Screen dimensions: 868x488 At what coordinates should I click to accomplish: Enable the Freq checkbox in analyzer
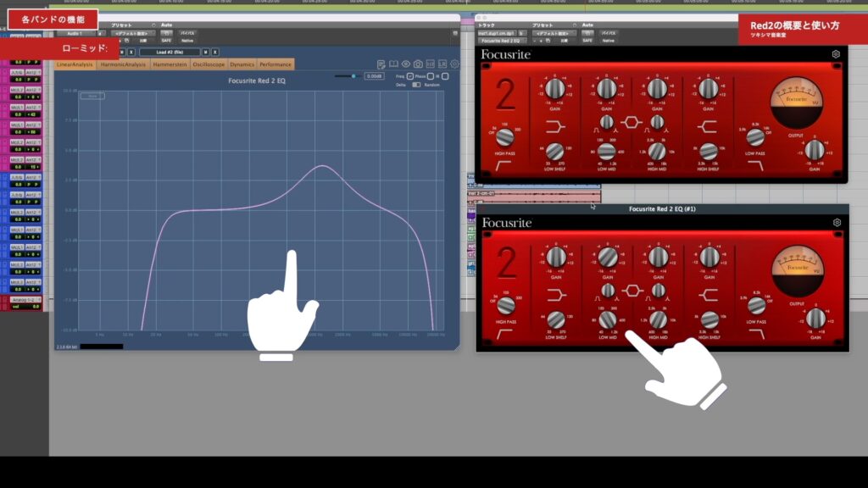410,76
